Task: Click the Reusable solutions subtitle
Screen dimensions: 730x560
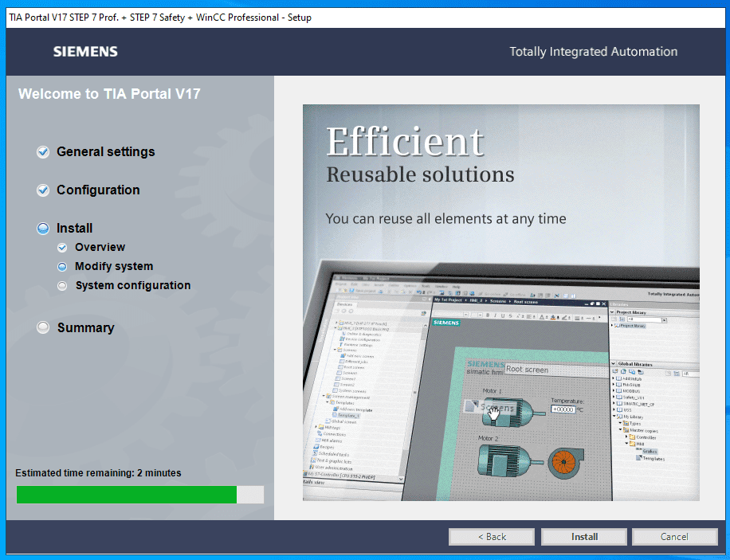Action: [420, 174]
